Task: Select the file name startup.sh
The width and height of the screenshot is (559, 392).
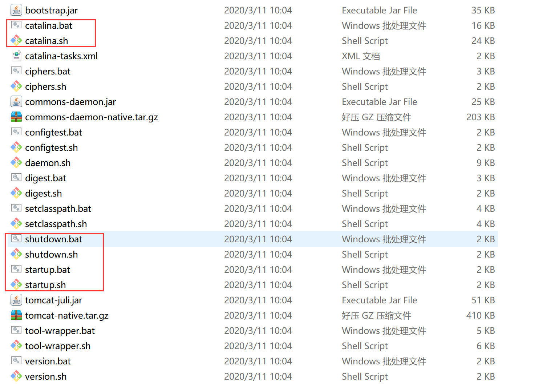Action: coord(45,285)
